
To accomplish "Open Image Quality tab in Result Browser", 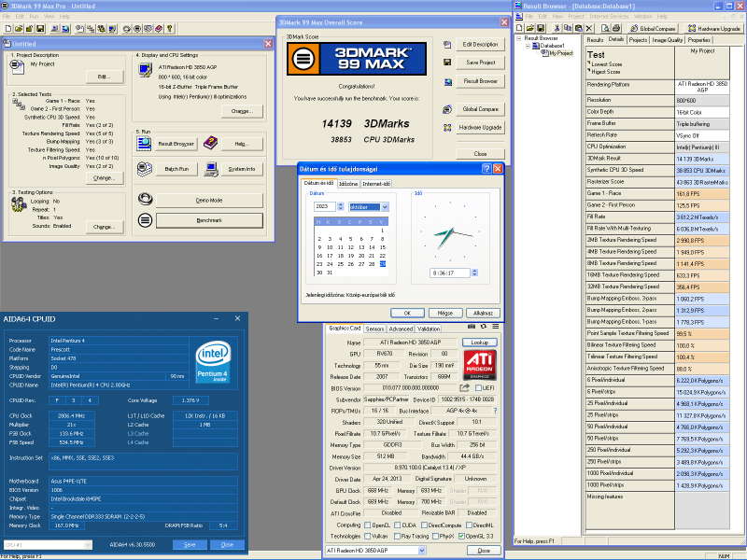I will pos(668,40).
